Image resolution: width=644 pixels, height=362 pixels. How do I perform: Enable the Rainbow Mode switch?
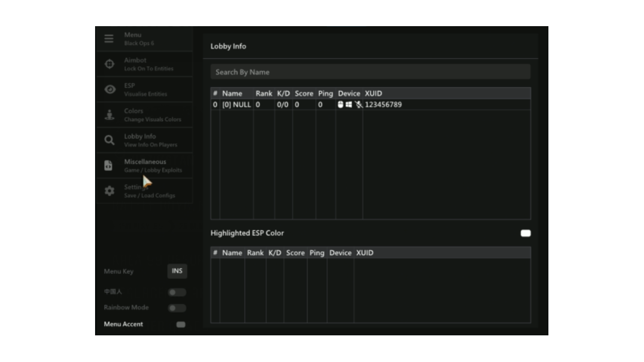177,308
